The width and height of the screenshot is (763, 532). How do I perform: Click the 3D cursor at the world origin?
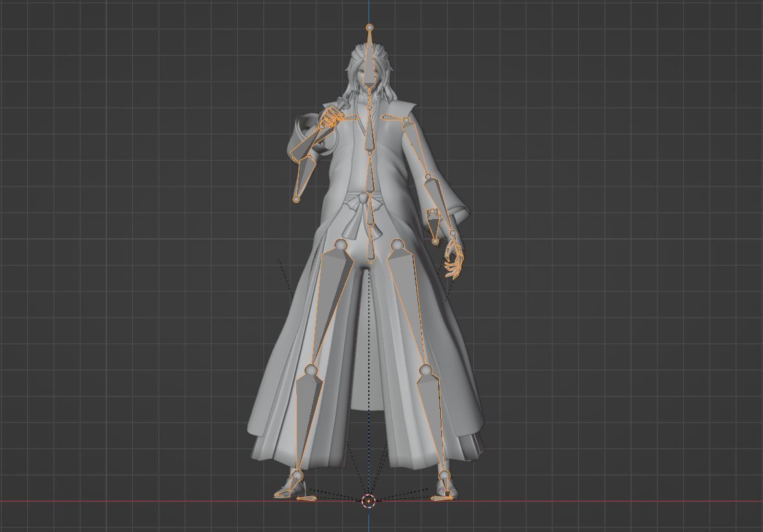(369, 501)
